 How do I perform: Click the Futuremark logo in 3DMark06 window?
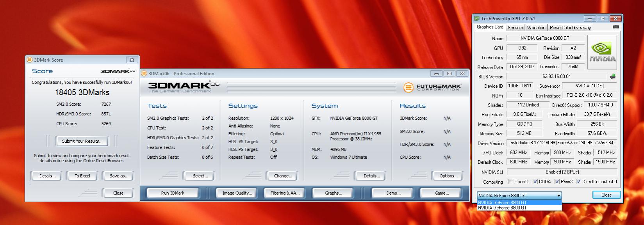[432, 87]
